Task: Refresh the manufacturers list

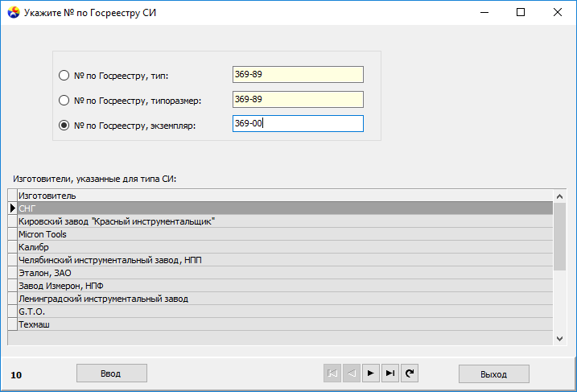Action: point(410,373)
